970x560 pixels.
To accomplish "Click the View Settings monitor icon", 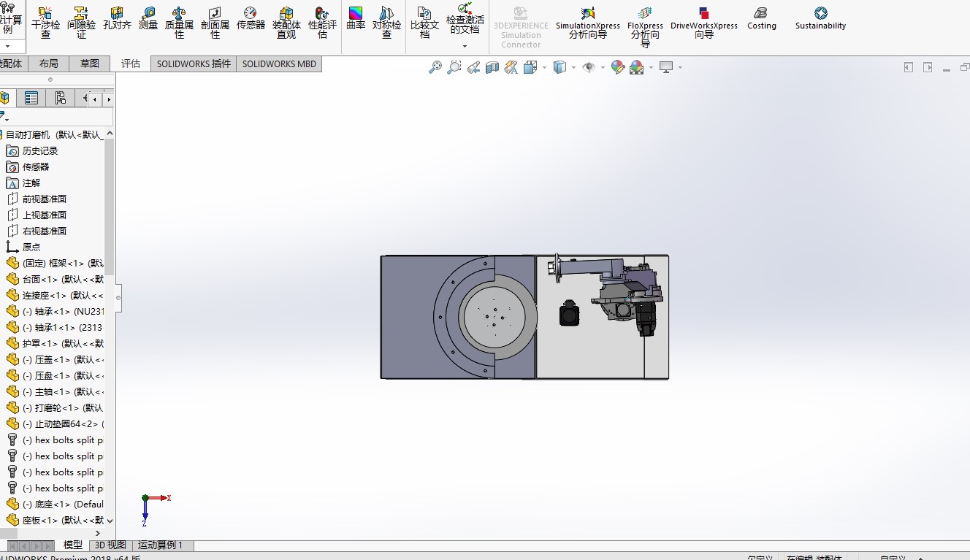I will [665, 67].
